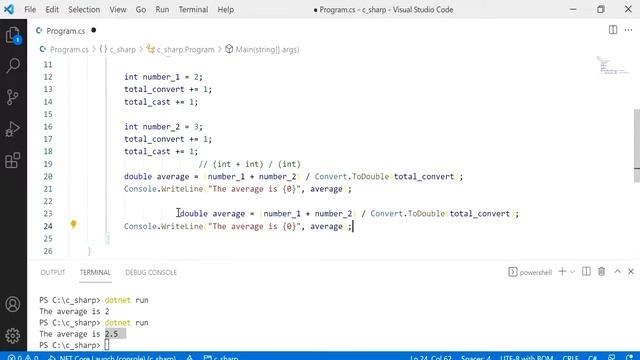640x360 pixels.
Task: Maximize the panel with up chevron
Action: pyautogui.click(x=617, y=271)
